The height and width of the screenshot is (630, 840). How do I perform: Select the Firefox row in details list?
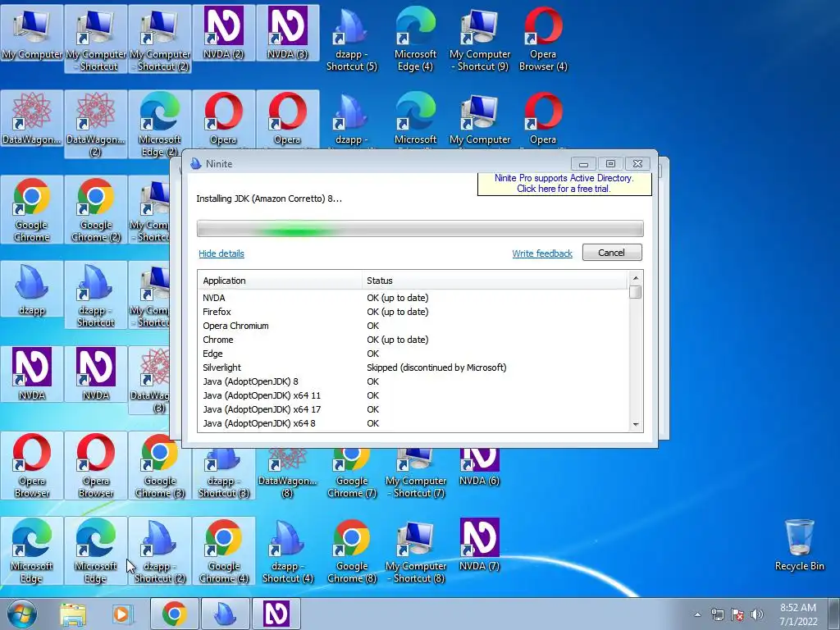pyautogui.click(x=413, y=312)
